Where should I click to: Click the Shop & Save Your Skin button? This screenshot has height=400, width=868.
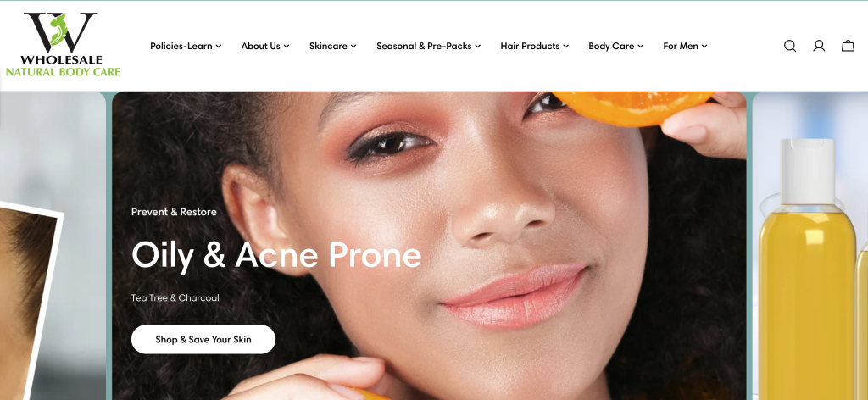pos(203,339)
